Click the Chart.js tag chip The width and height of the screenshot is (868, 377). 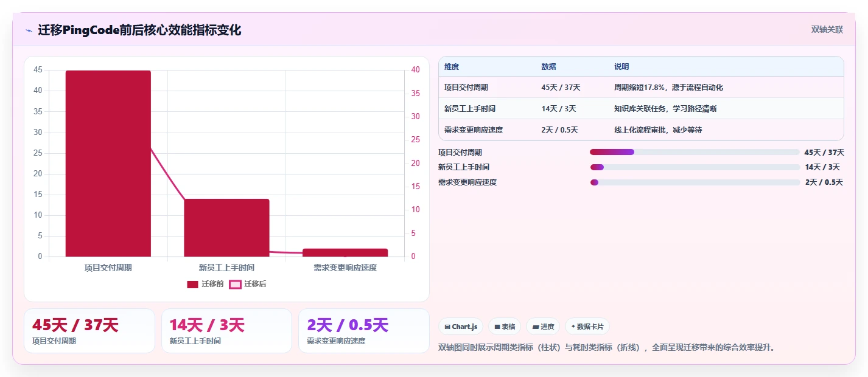point(461,327)
